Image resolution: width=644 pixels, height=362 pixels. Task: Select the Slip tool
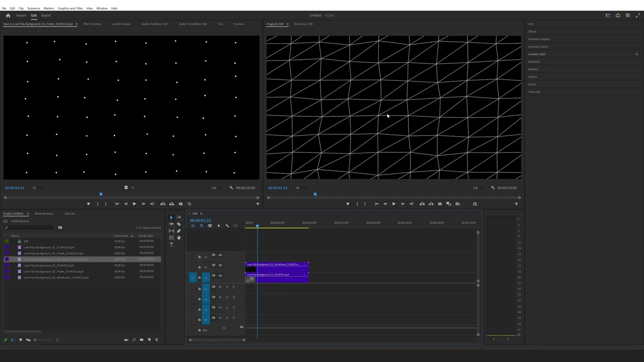click(172, 231)
